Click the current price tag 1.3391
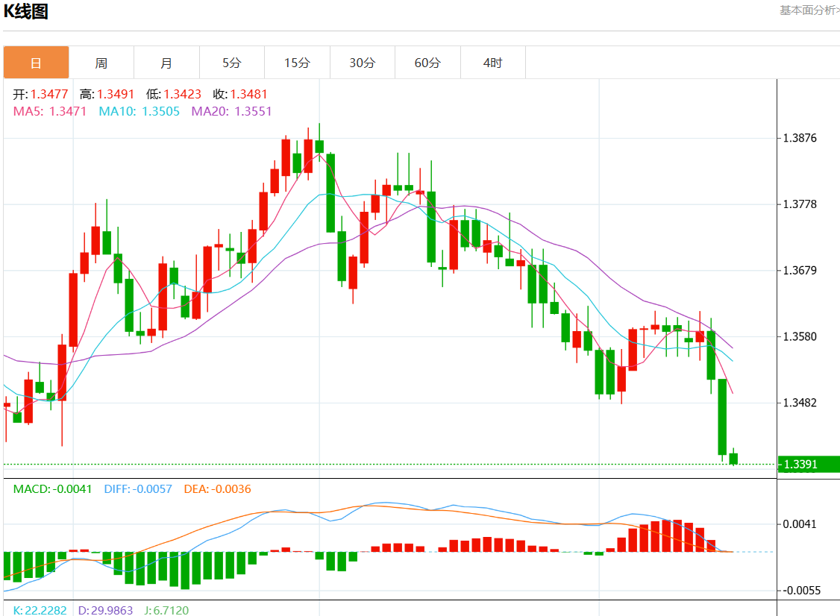 click(x=809, y=465)
